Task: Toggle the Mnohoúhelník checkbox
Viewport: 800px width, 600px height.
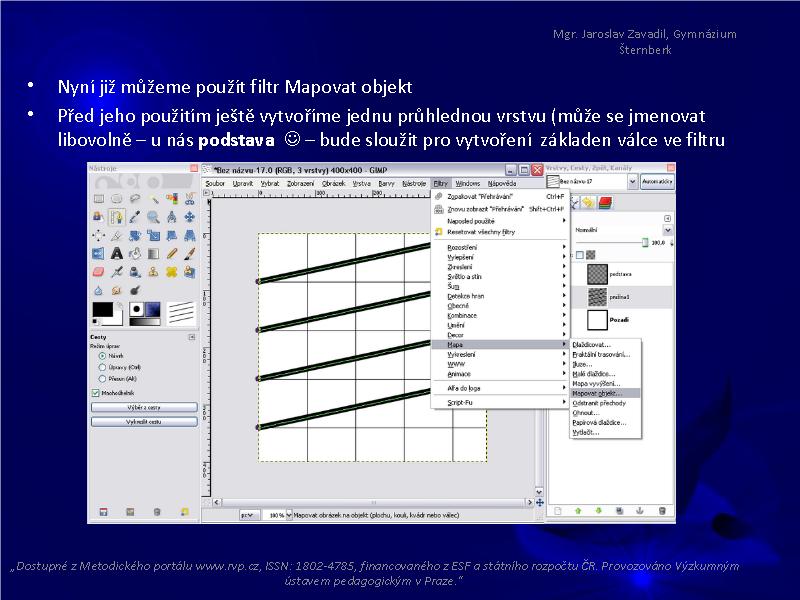Action: (95, 393)
